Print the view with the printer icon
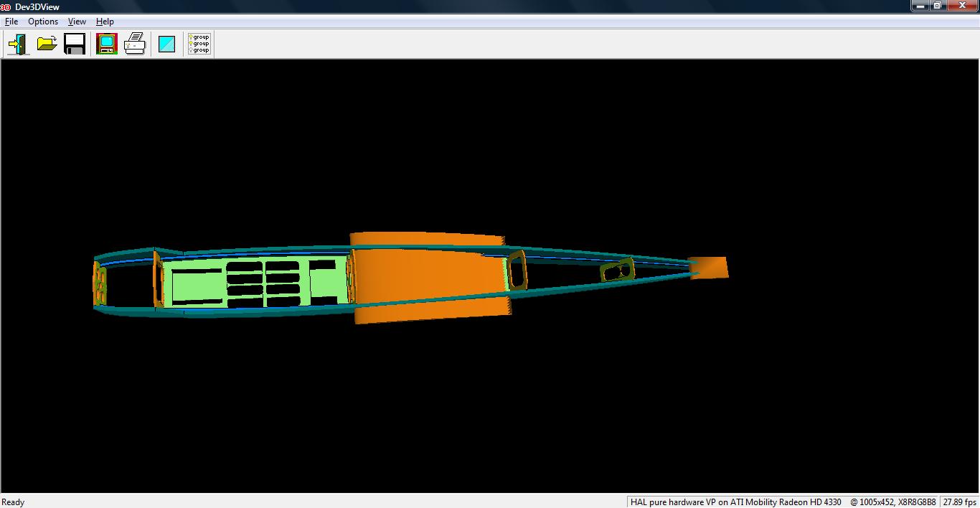The image size is (980, 508). click(x=135, y=44)
